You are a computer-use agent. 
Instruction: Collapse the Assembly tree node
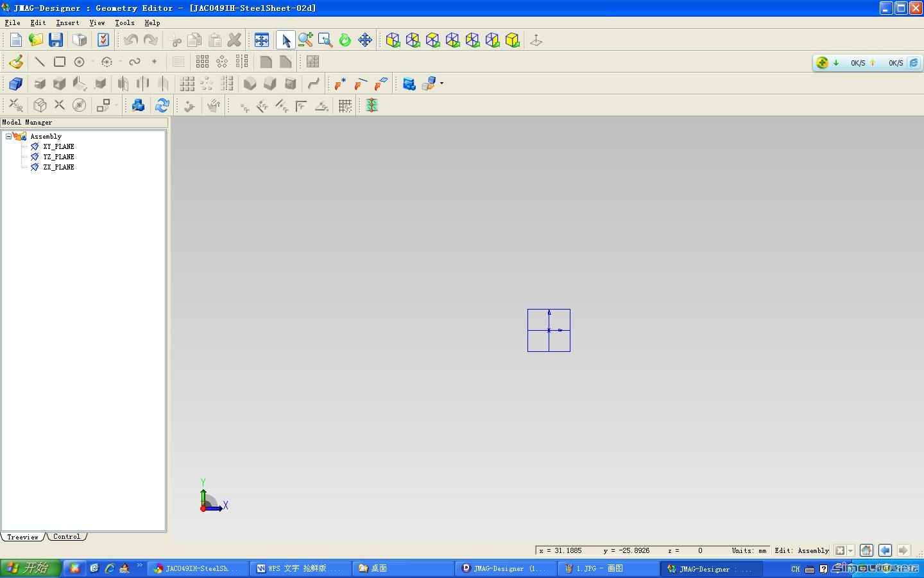click(8, 136)
